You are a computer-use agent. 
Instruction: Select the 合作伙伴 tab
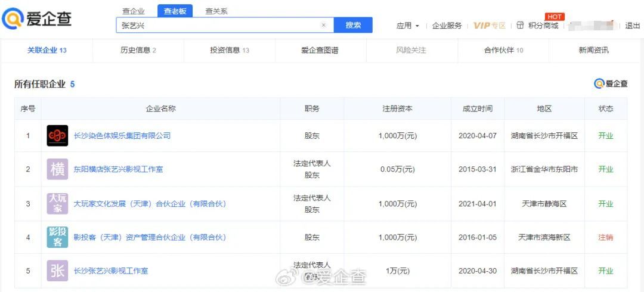(503, 50)
